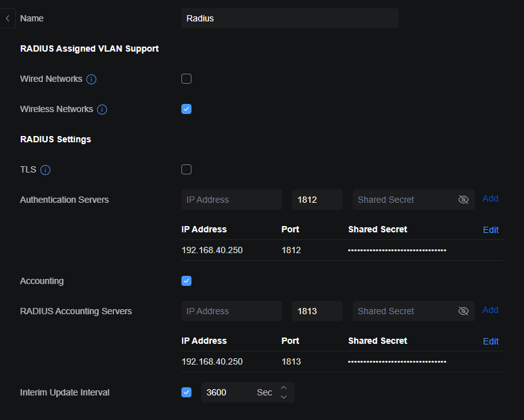Open the TLS info icon
Viewport: 524px width, 420px height.
pos(45,170)
